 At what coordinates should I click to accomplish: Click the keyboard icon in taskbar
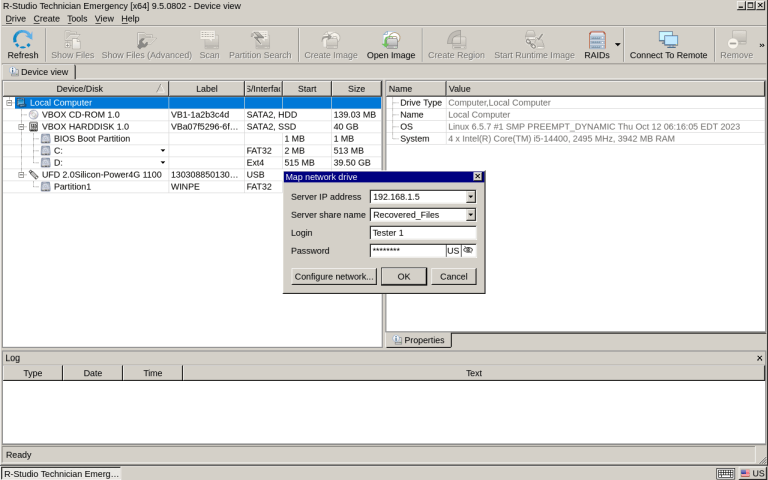tap(726, 473)
